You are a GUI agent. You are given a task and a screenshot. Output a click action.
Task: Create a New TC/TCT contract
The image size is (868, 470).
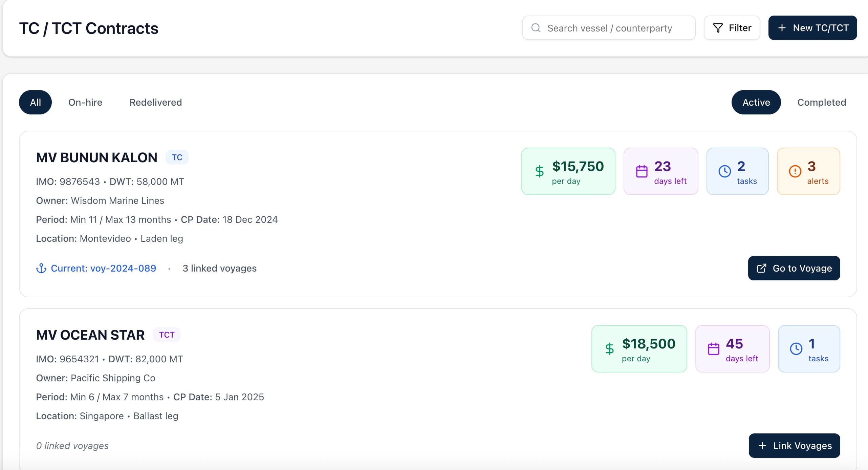point(812,28)
